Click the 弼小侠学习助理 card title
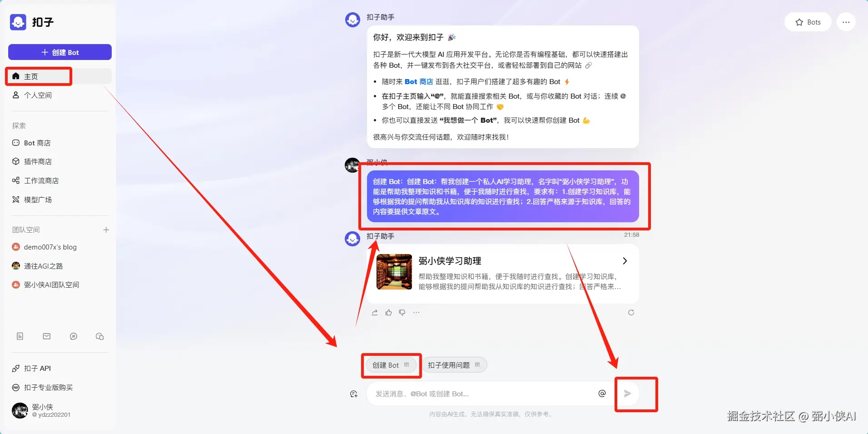This screenshot has width=868, height=434. point(450,261)
